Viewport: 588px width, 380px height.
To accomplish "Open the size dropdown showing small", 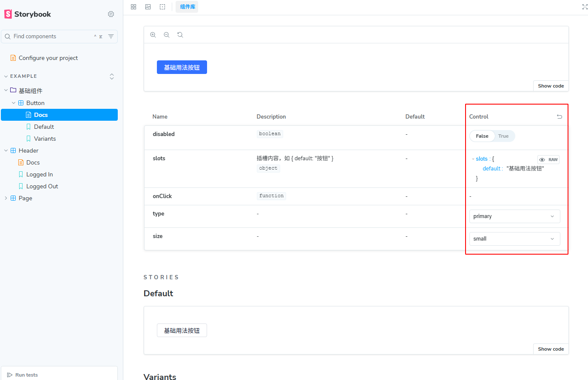I will click(x=514, y=239).
